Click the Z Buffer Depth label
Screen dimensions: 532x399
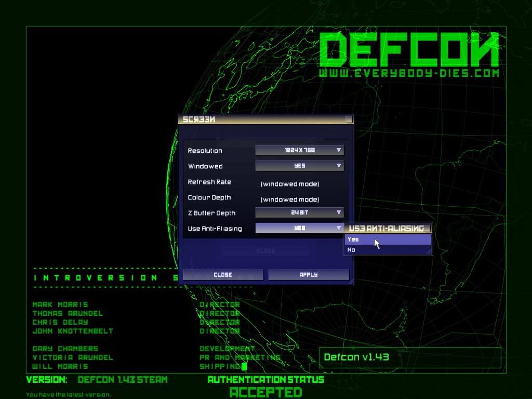212,213
